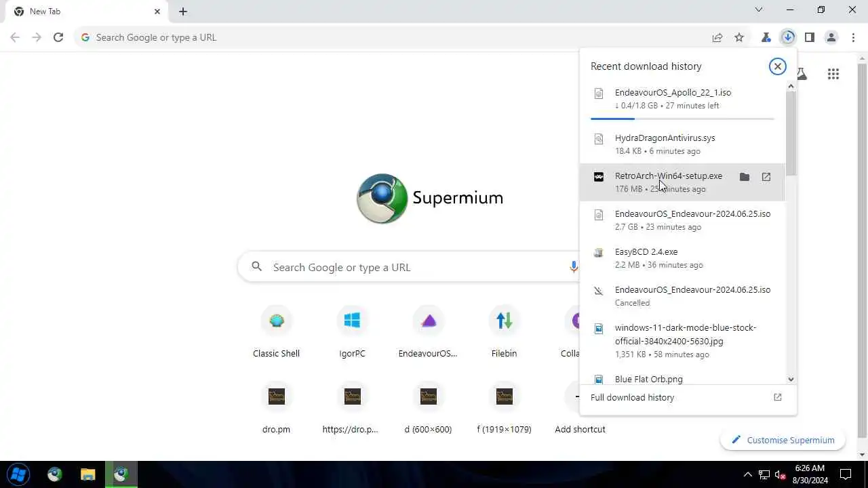868x488 pixels.
Task: Click the HydraDragonAntivirus.sys file icon
Action: point(598,139)
